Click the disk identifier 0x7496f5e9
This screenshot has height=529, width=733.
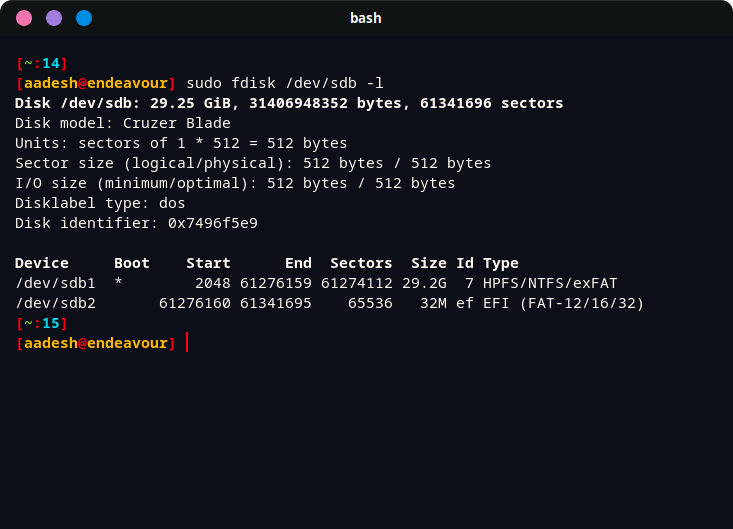[213, 223]
